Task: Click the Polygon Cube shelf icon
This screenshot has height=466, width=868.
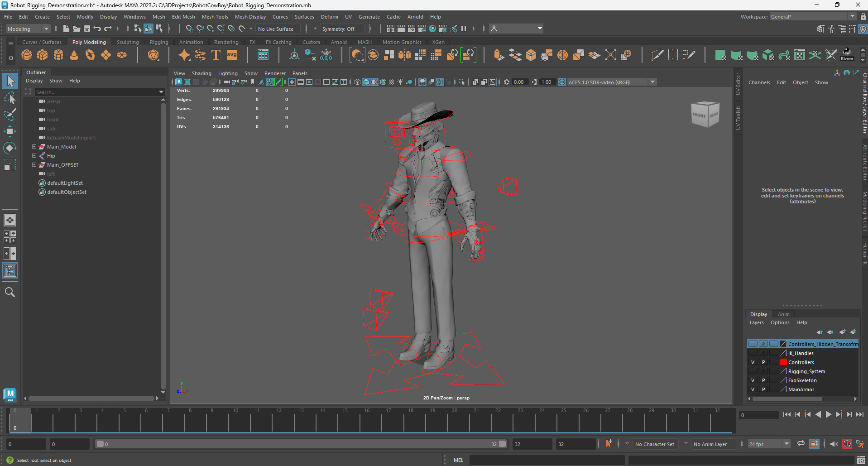Action: click(x=43, y=55)
